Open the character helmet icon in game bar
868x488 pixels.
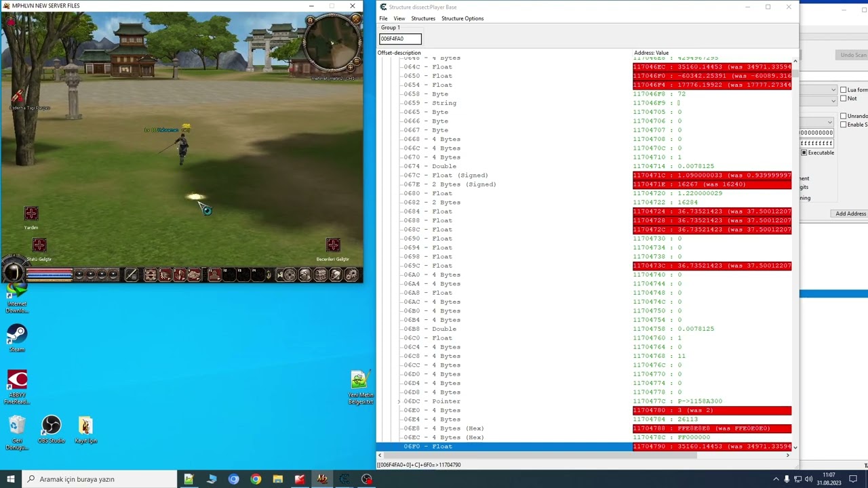(x=305, y=274)
